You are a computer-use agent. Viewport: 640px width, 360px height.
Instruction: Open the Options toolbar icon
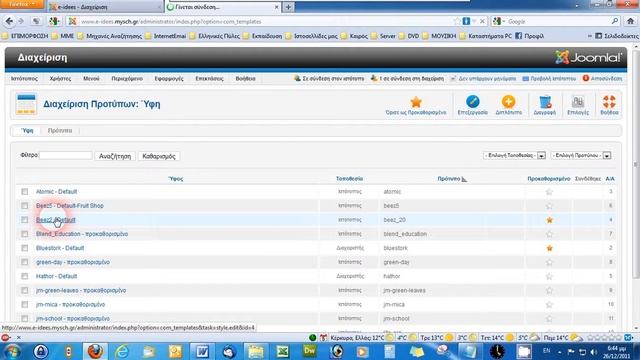coord(578,102)
